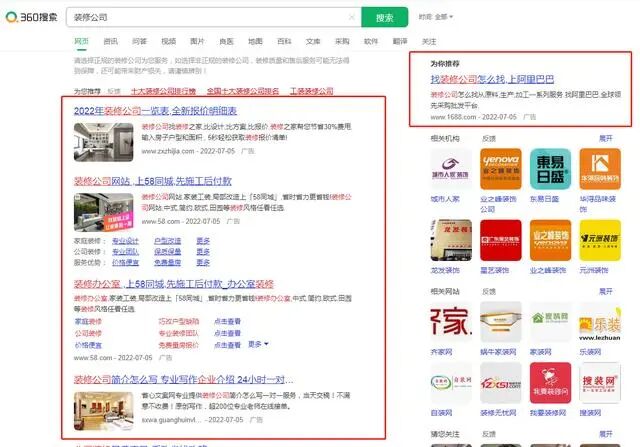
Task: Open the thumbnail of the 58.com 装修公司网站 result
Action: pos(104,212)
